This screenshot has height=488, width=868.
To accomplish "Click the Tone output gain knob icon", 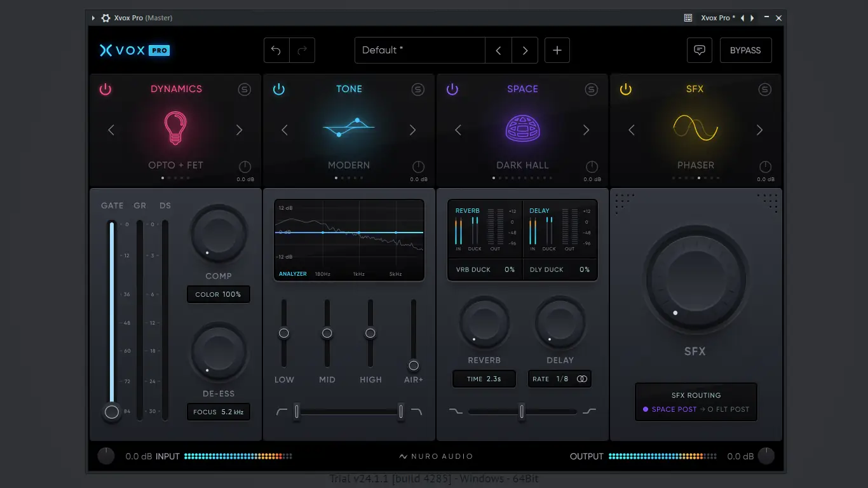I will coord(418,167).
